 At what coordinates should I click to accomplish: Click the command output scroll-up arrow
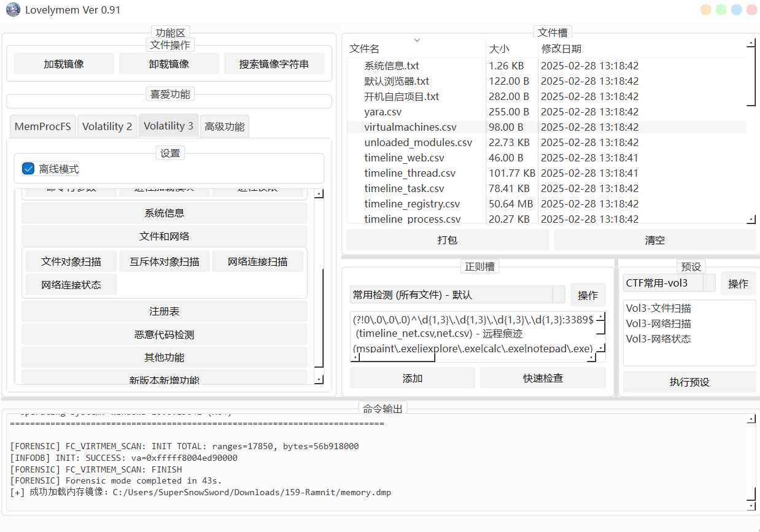click(751, 419)
